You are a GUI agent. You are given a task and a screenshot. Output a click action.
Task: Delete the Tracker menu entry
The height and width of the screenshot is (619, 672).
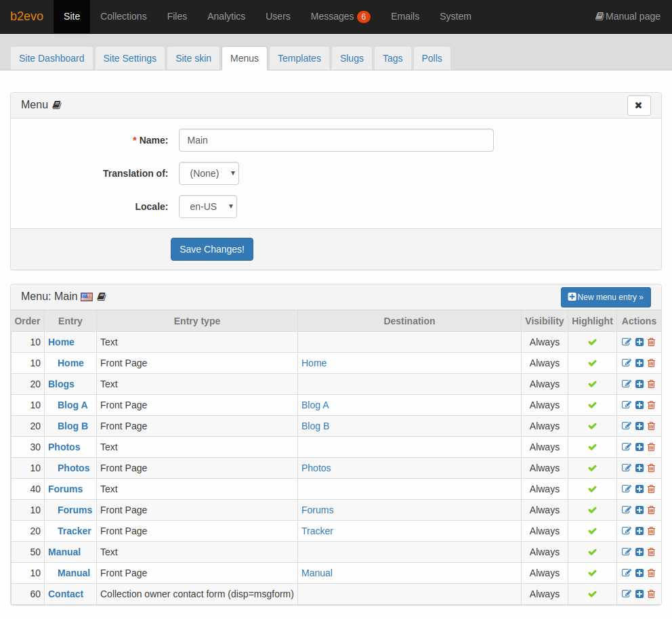(652, 531)
